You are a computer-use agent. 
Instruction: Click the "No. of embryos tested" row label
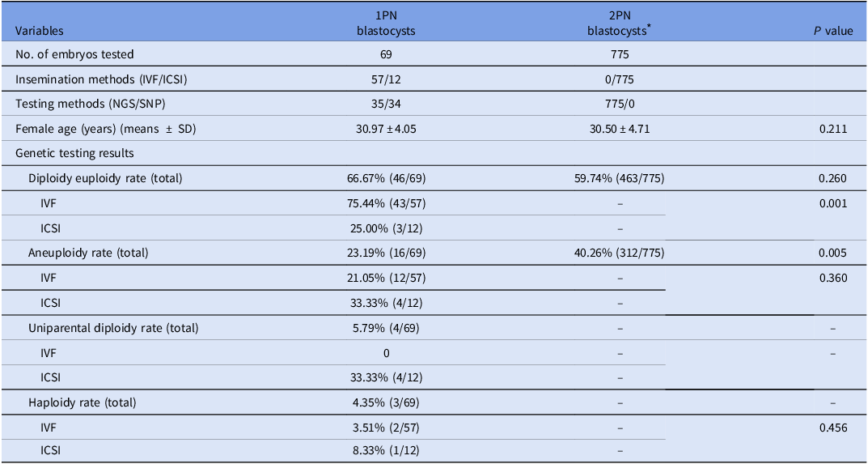coord(74,54)
